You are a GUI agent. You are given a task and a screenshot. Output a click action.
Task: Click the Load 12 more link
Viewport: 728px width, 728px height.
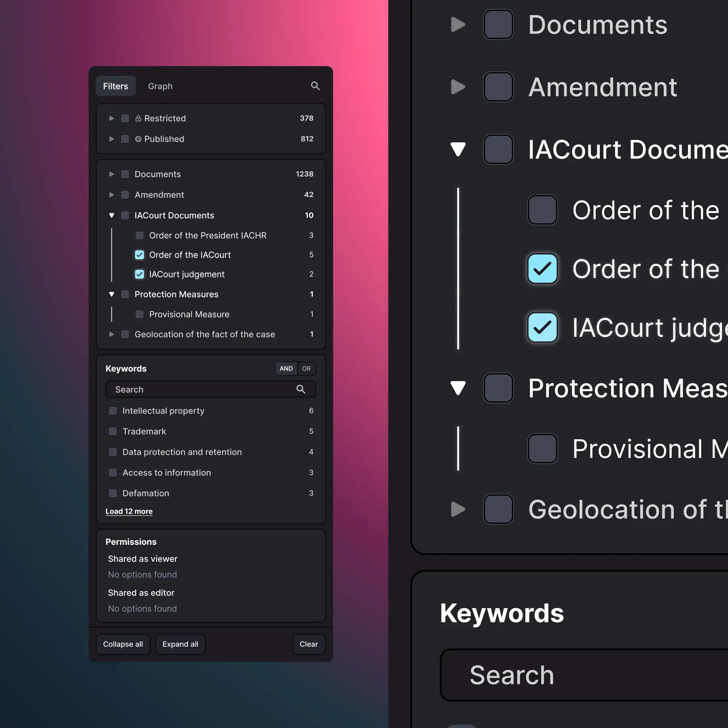point(129,511)
